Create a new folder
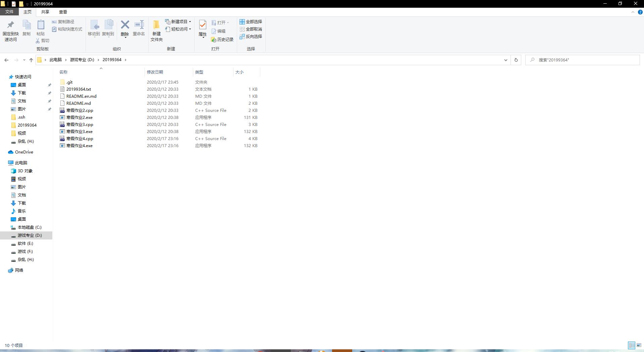 [157, 31]
